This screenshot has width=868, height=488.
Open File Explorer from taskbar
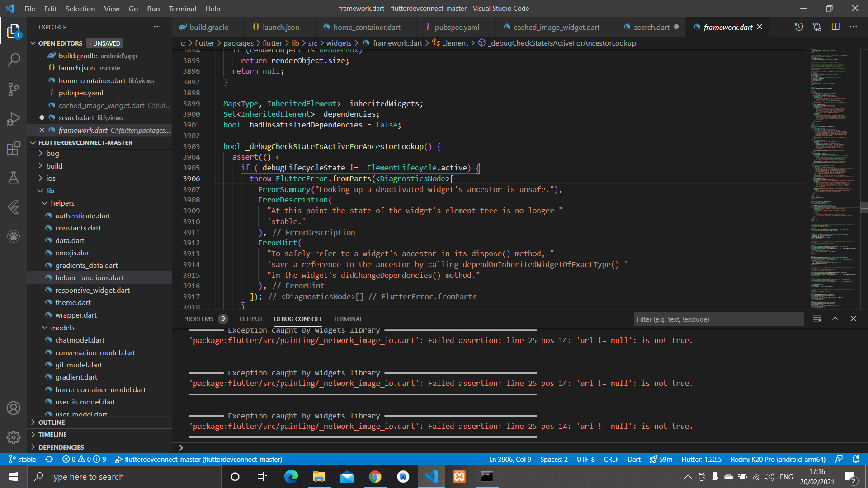pyautogui.click(x=319, y=477)
